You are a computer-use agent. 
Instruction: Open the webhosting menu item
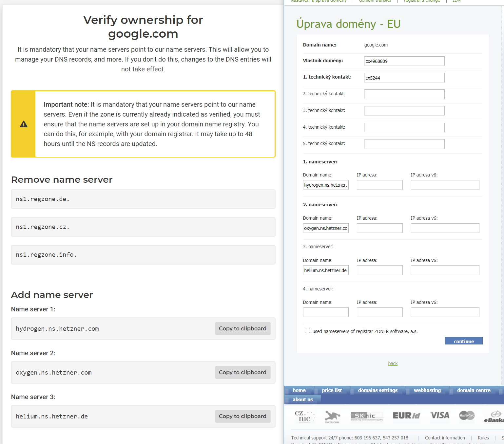pyautogui.click(x=427, y=390)
